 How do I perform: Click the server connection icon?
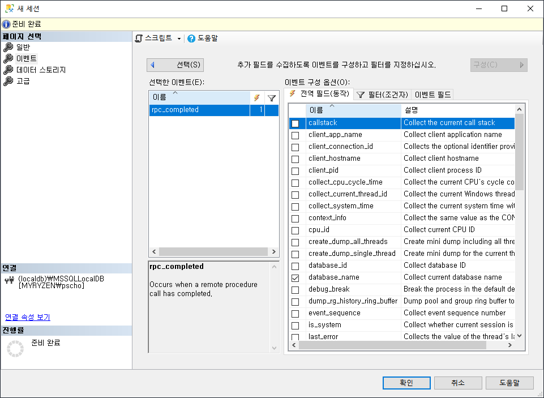click(x=9, y=280)
